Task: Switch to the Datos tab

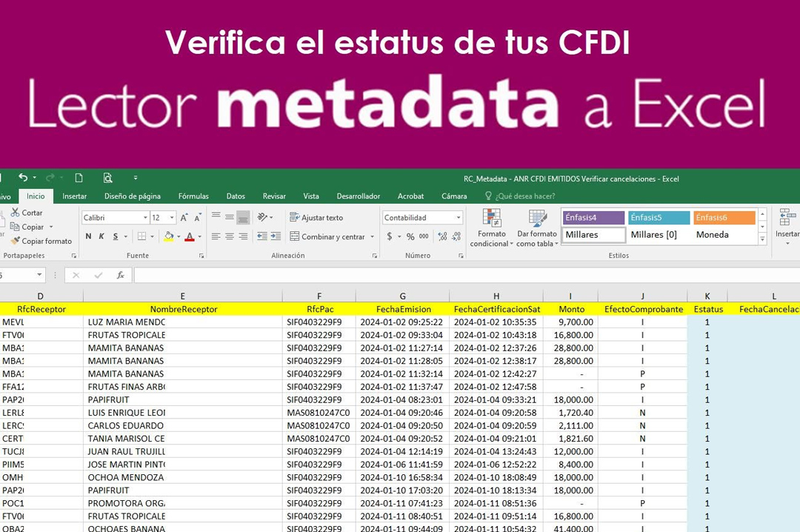Action: point(236,196)
